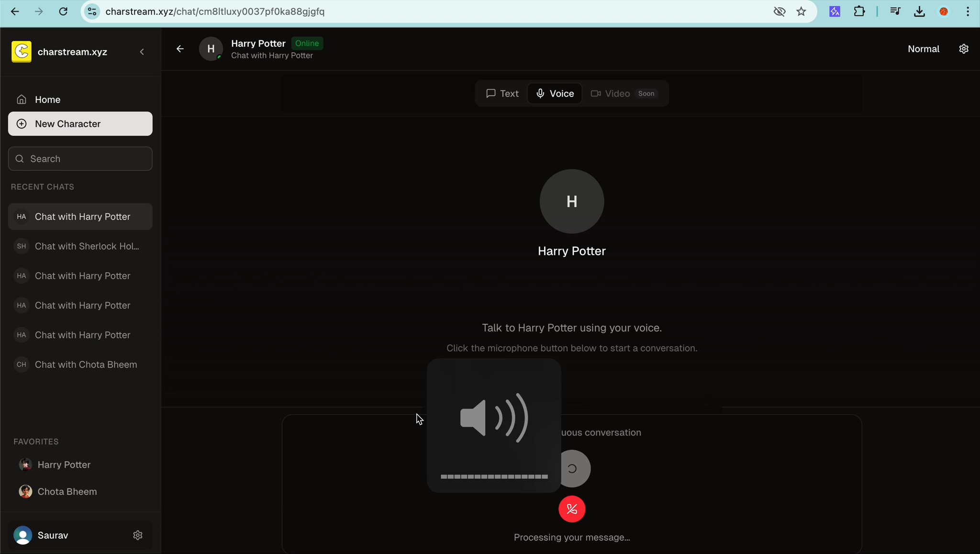The image size is (980, 554).
Task: Click the Soon badge next to Video
Action: click(x=646, y=94)
